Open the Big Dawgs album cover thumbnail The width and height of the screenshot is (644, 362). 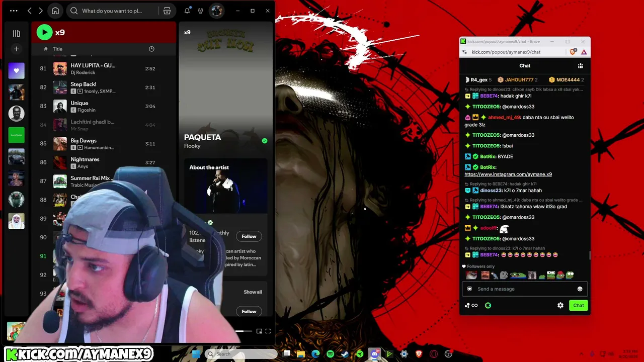60,144
